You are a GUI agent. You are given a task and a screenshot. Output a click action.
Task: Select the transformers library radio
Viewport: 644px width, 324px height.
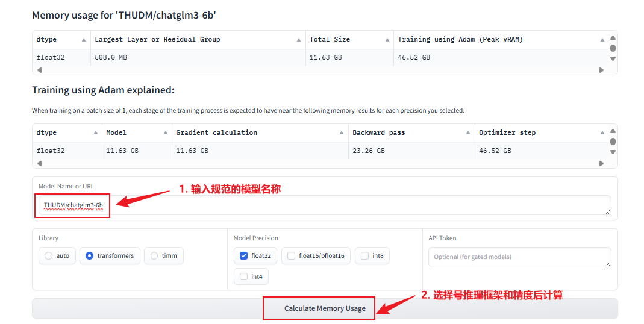click(90, 255)
